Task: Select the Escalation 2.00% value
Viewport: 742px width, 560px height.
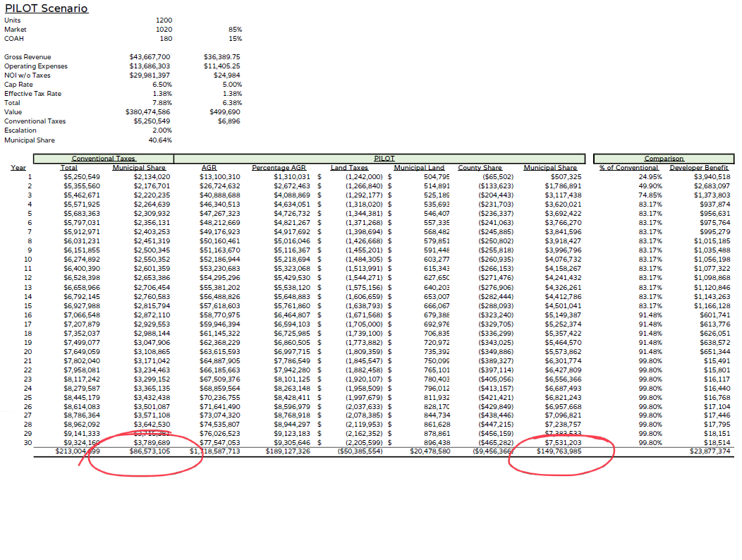Action: [162, 130]
